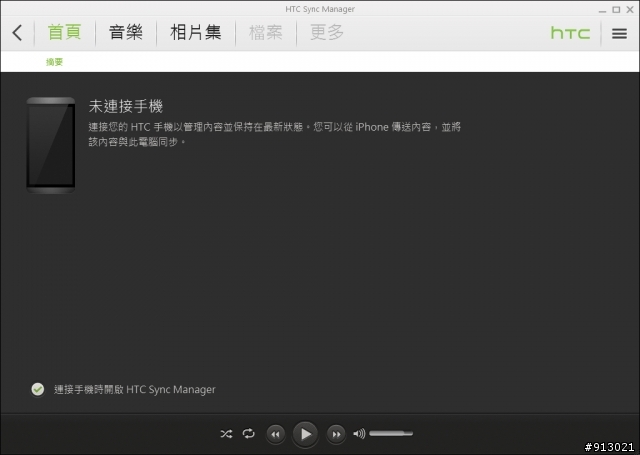
Task: Close the HTC Sync Manager window
Action: [x=630, y=9]
